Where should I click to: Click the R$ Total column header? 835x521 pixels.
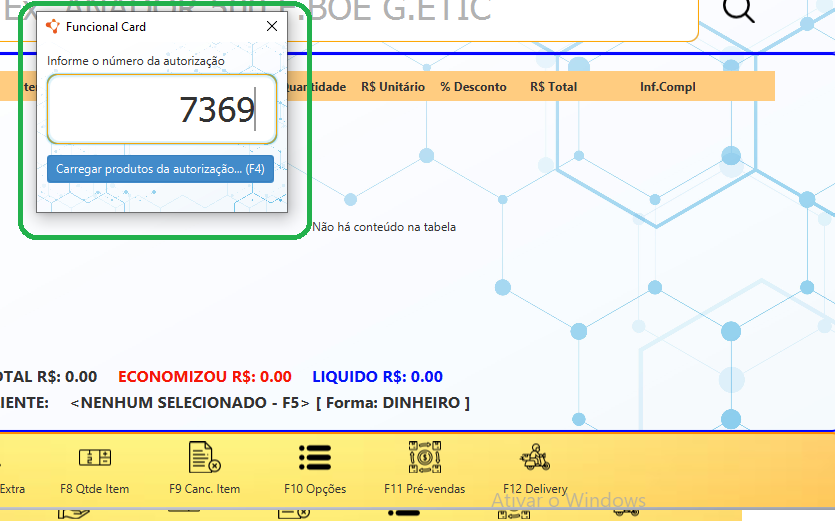pos(553,87)
